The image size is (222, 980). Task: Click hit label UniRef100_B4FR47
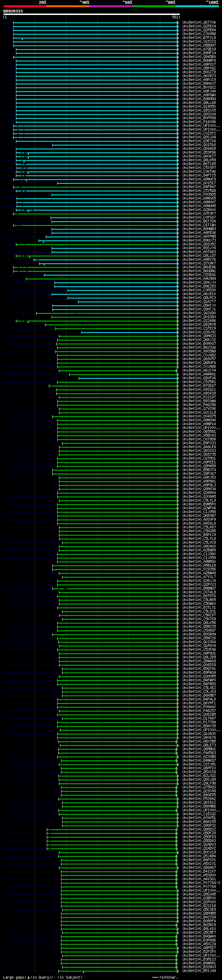click(x=199, y=187)
